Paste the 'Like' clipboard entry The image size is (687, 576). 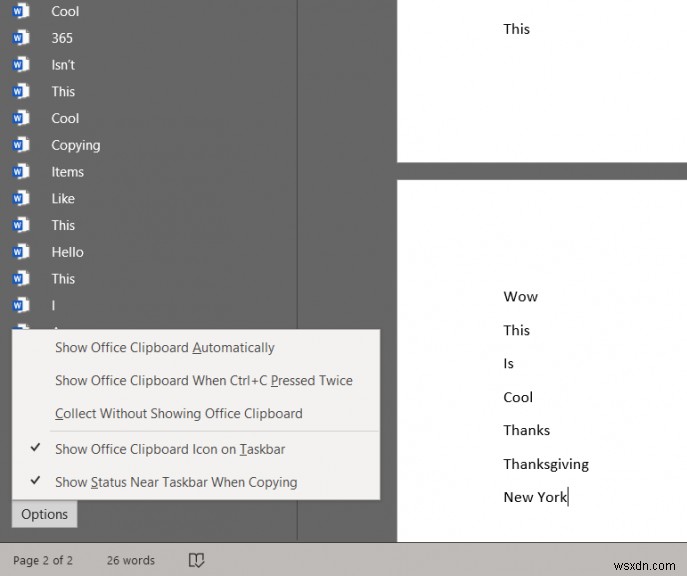(63, 198)
